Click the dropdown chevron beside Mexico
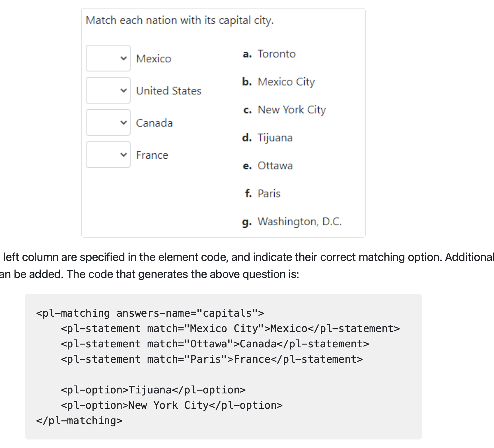 coord(123,58)
